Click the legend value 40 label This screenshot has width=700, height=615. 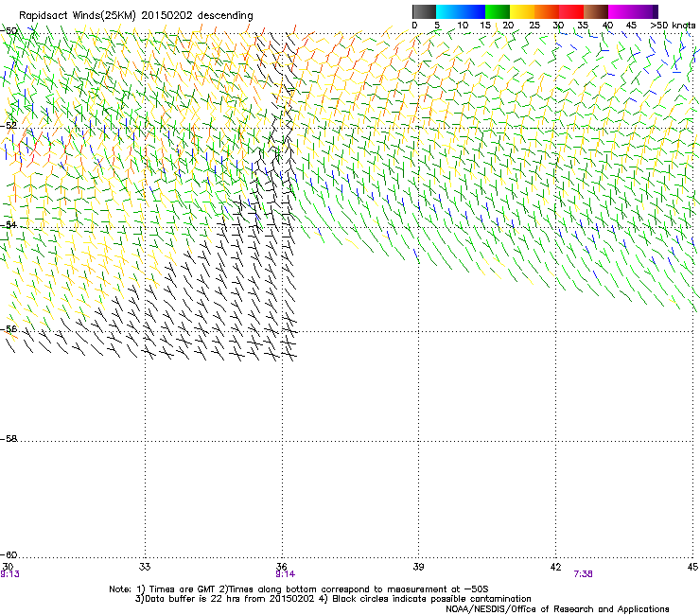[x=607, y=26]
